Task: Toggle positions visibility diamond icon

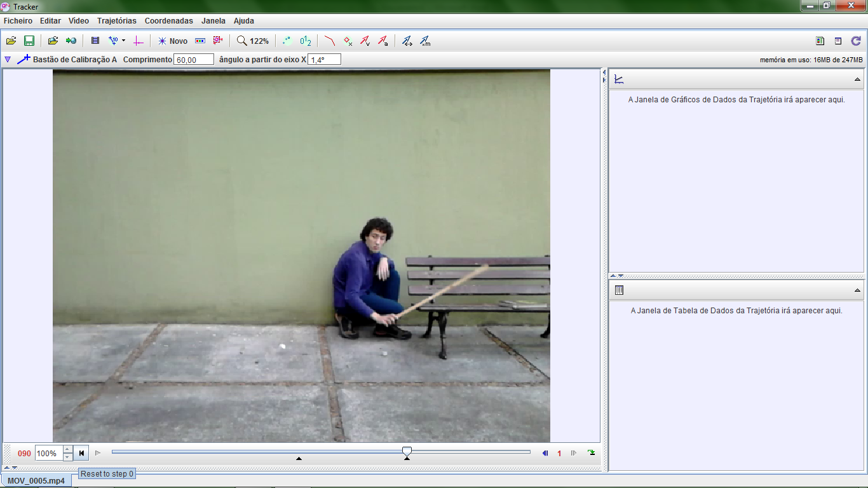Action: pos(348,41)
